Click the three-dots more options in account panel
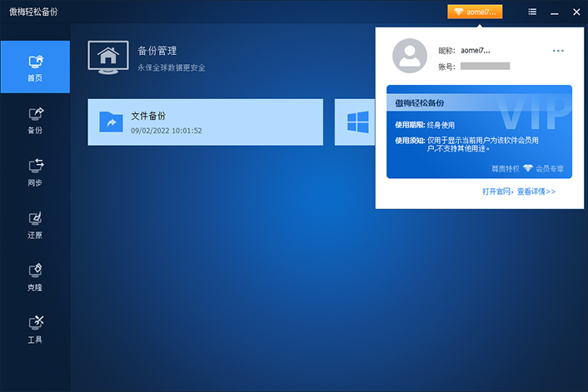588x392 pixels. point(558,51)
